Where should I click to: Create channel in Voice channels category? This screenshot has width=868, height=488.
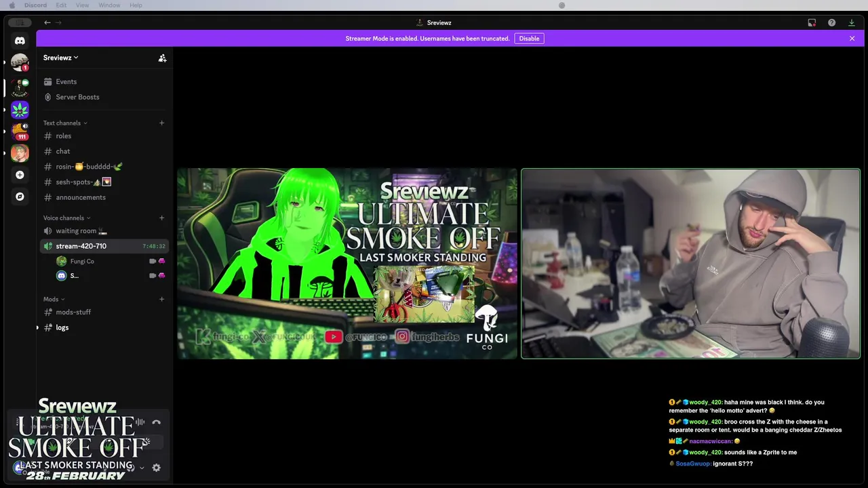(x=161, y=218)
